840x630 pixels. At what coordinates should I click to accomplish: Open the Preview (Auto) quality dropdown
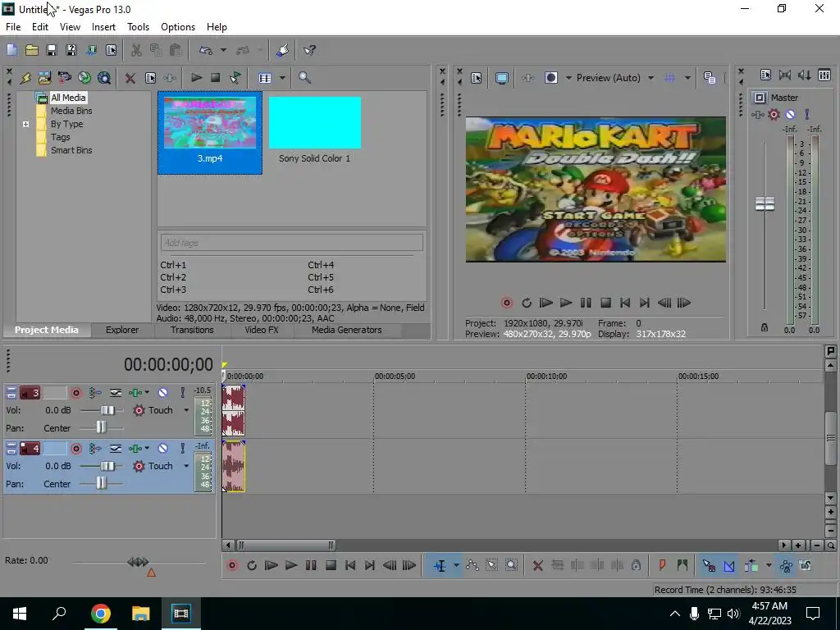click(x=651, y=78)
